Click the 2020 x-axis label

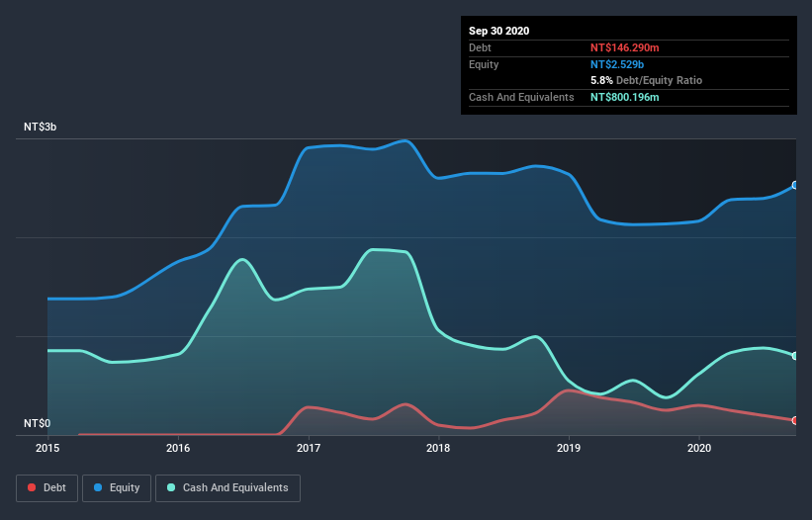point(699,448)
